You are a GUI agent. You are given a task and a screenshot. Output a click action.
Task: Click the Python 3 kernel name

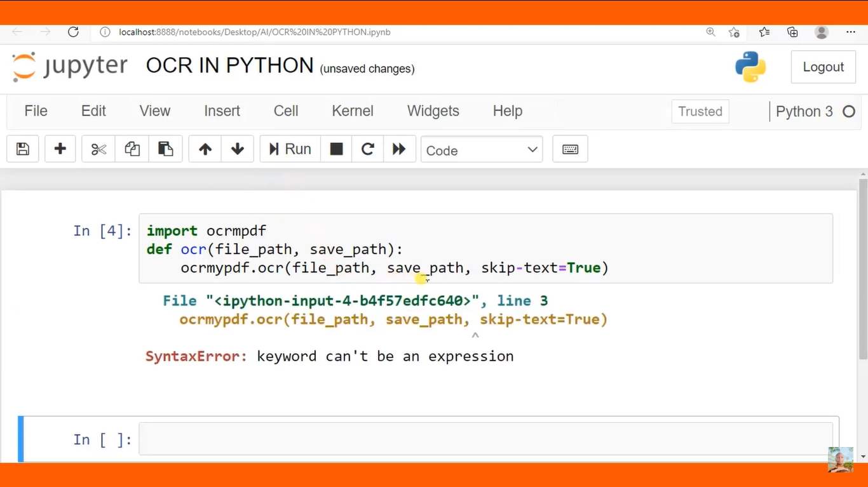coord(804,112)
